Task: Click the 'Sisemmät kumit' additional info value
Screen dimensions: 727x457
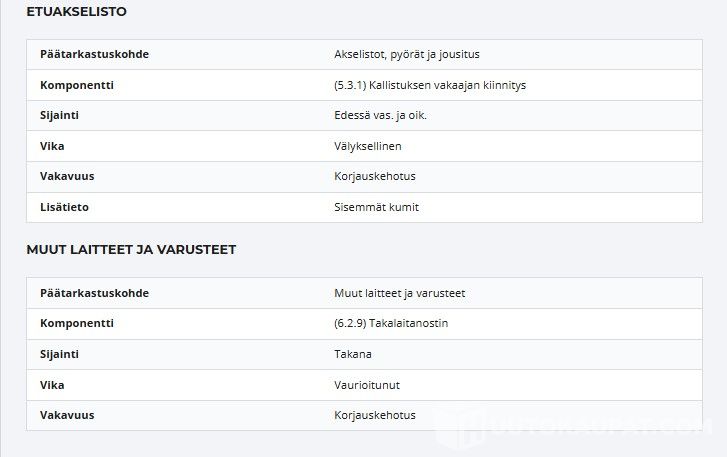Action: click(x=376, y=207)
